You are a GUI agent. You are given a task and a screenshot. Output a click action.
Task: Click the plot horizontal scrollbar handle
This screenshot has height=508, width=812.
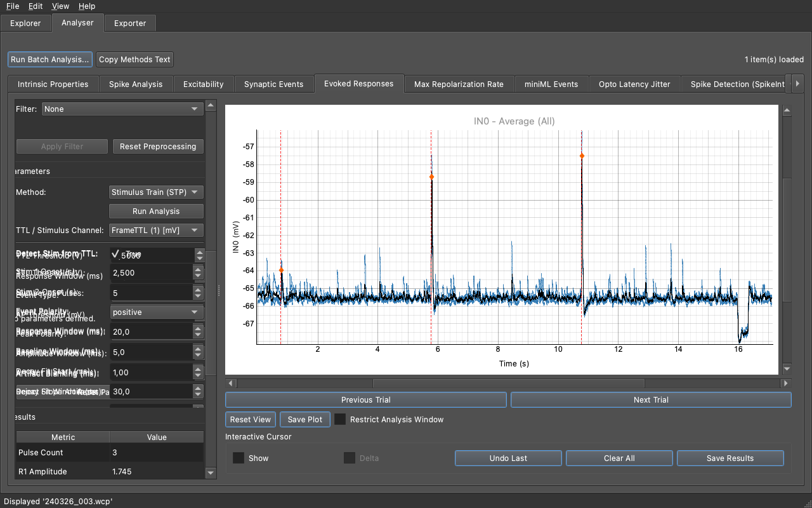(x=508, y=384)
